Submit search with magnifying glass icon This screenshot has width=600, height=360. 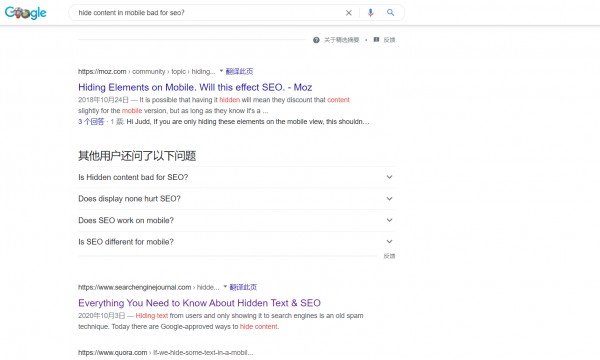(x=390, y=13)
